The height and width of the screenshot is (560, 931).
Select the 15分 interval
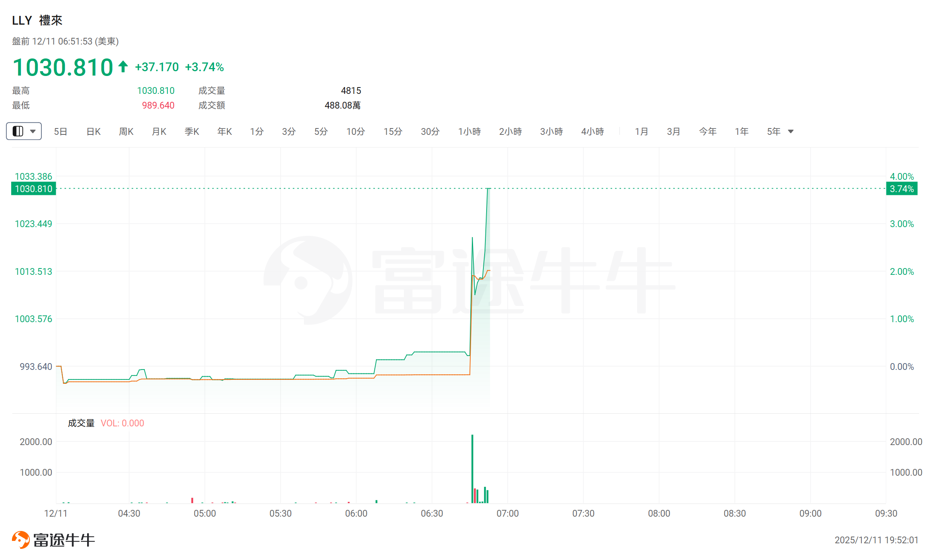393,132
